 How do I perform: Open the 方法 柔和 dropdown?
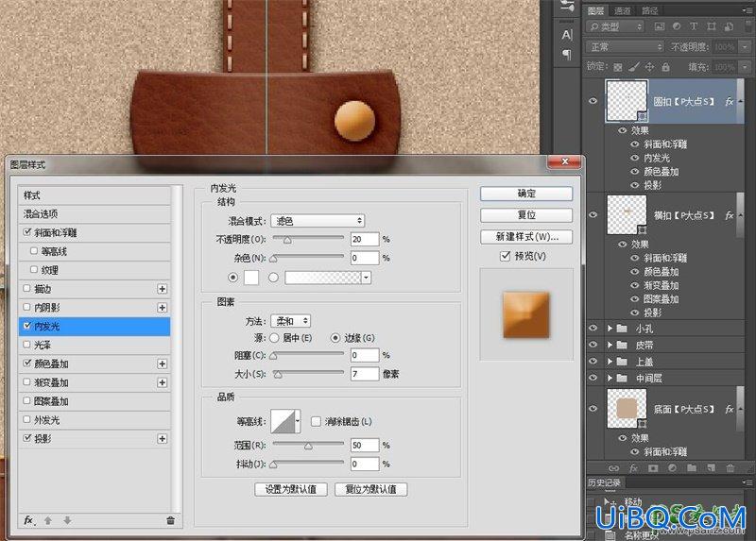(291, 321)
